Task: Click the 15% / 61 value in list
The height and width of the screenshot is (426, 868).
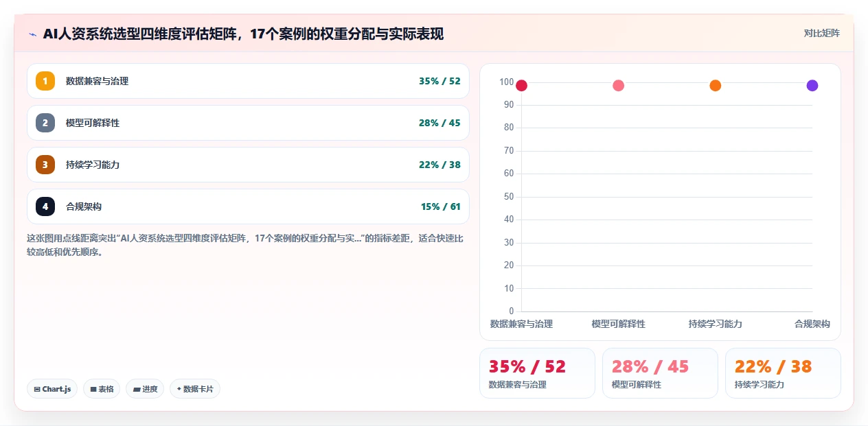Action: [x=441, y=206]
